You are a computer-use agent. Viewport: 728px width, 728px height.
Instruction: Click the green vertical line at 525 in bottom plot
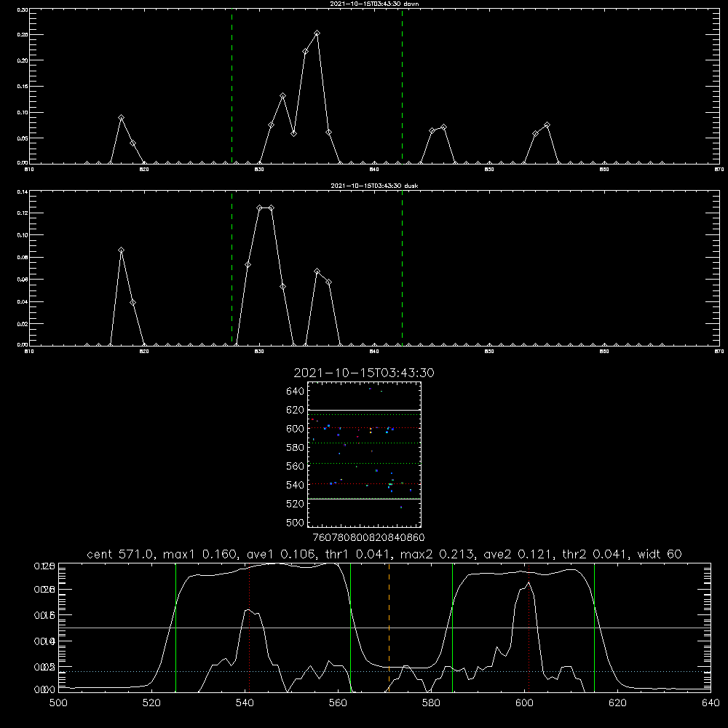(x=175, y=627)
